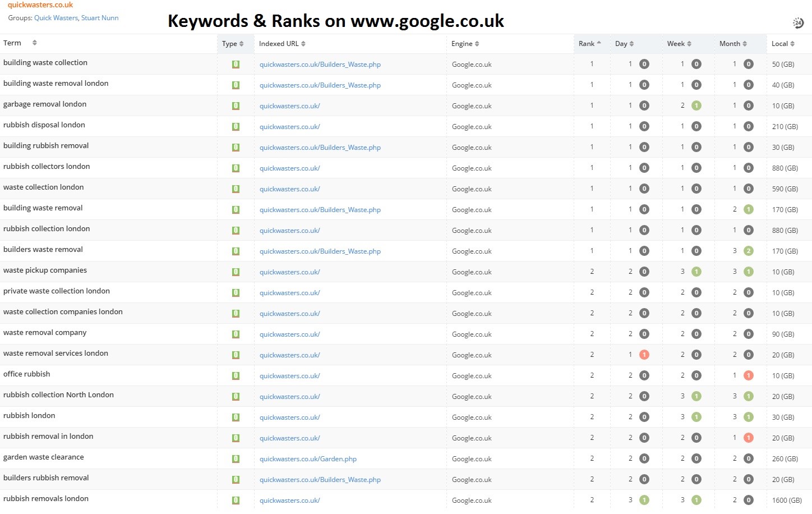Click type icon in waste collection london row
Screen dimensions: 812x514
(236, 189)
